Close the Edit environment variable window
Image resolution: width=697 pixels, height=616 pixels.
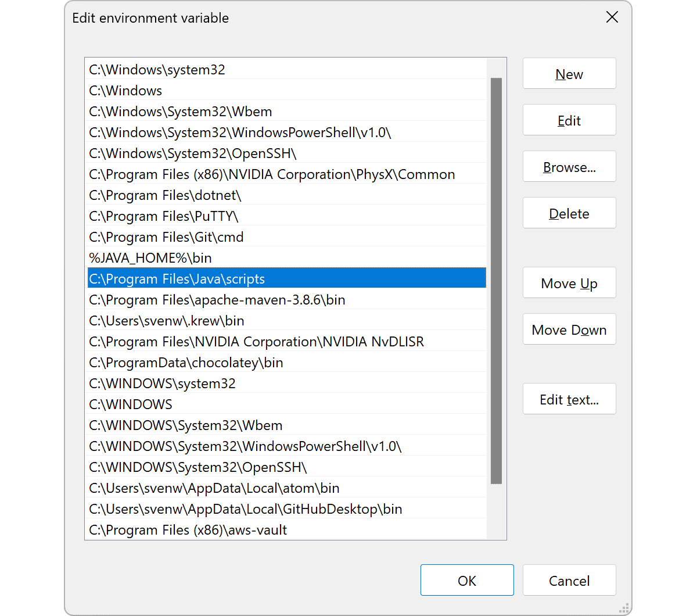(x=612, y=17)
